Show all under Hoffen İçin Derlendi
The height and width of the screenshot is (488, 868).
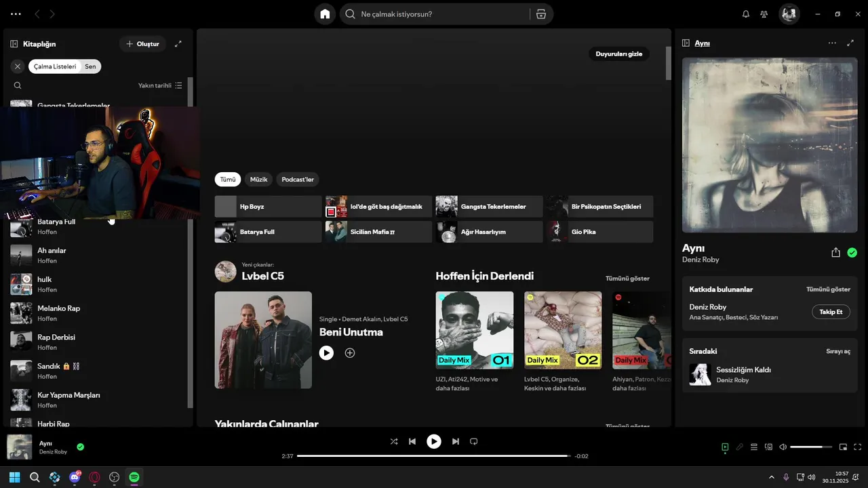click(x=627, y=279)
